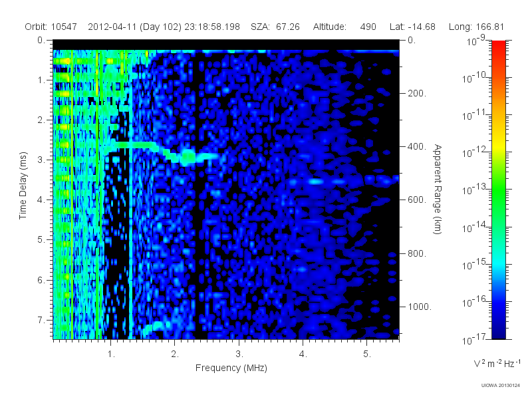This screenshot has height=399, width=532.
Task: Click the Orbit: 10547 label
Action: [51, 27]
